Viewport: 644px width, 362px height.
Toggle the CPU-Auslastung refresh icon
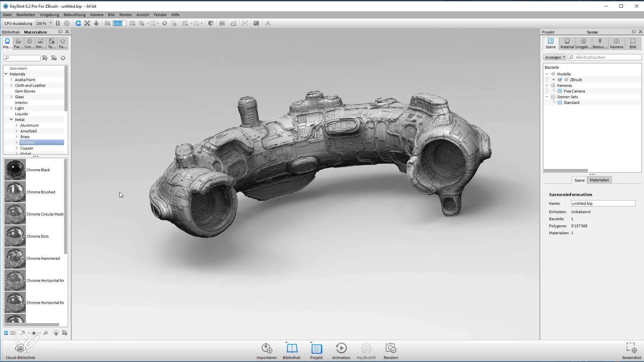(78, 23)
